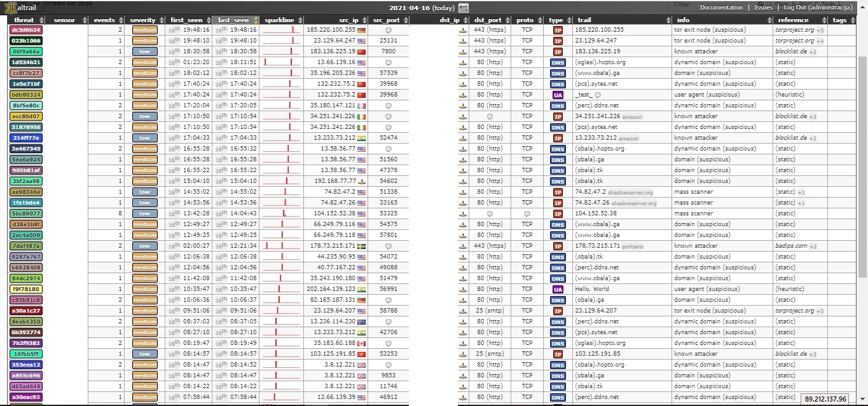Select threat tag f9f78180
868x406 pixels.
26,289
